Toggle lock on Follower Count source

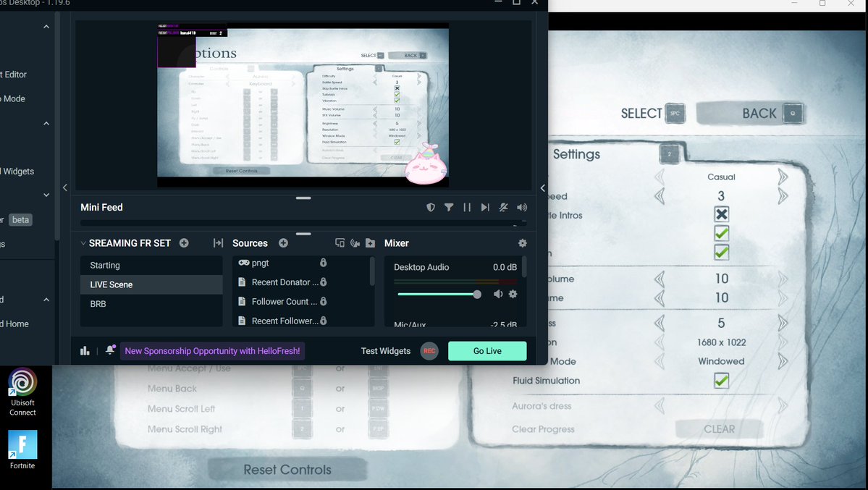[x=324, y=301]
